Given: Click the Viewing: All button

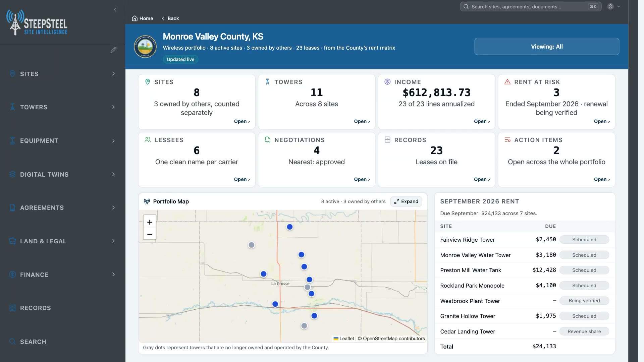Looking at the screenshot, I should pyautogui.click(x=547, y=47).
